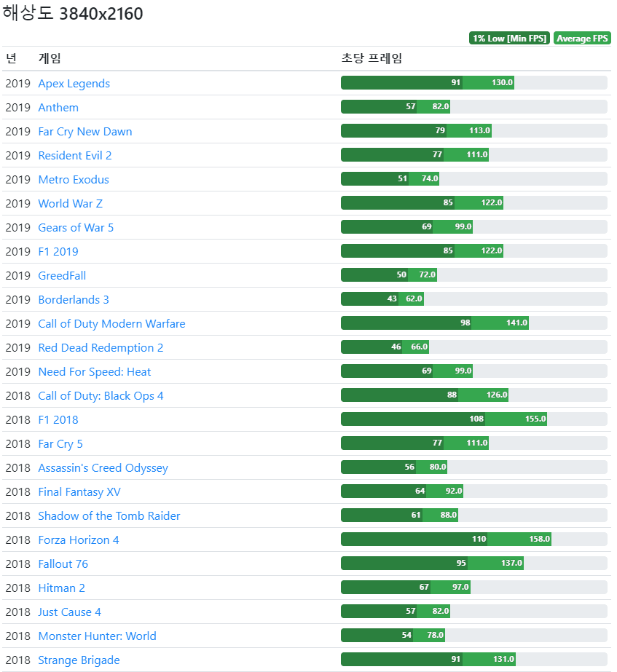Click the F1 2018 link
This screenshot has height=672, width=617.
pos(58,419)
